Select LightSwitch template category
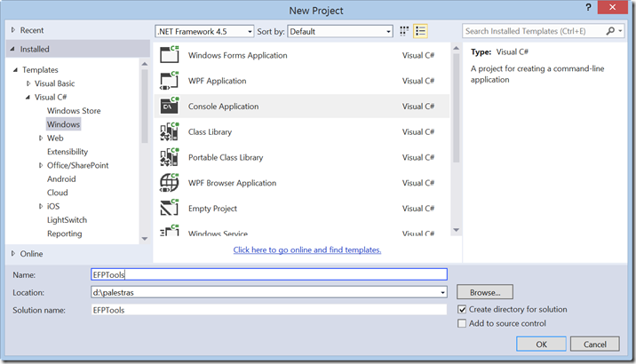 click(67, 219)
